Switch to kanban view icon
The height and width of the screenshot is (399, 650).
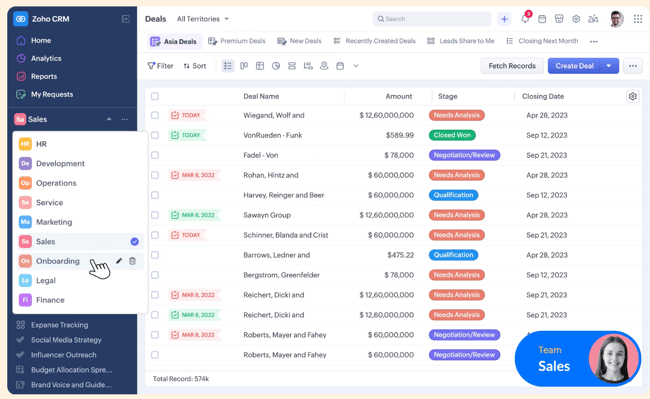(244, 66)
